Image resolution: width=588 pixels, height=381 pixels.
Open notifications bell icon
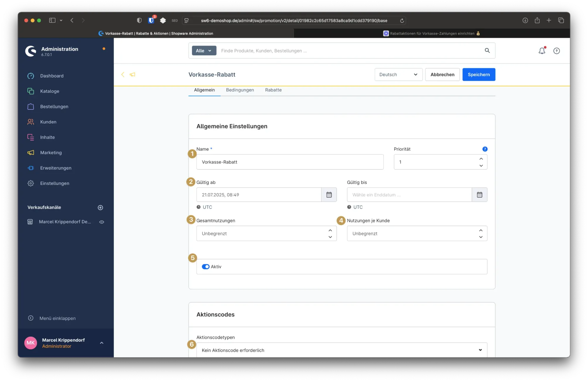click(x=542, y=51)
